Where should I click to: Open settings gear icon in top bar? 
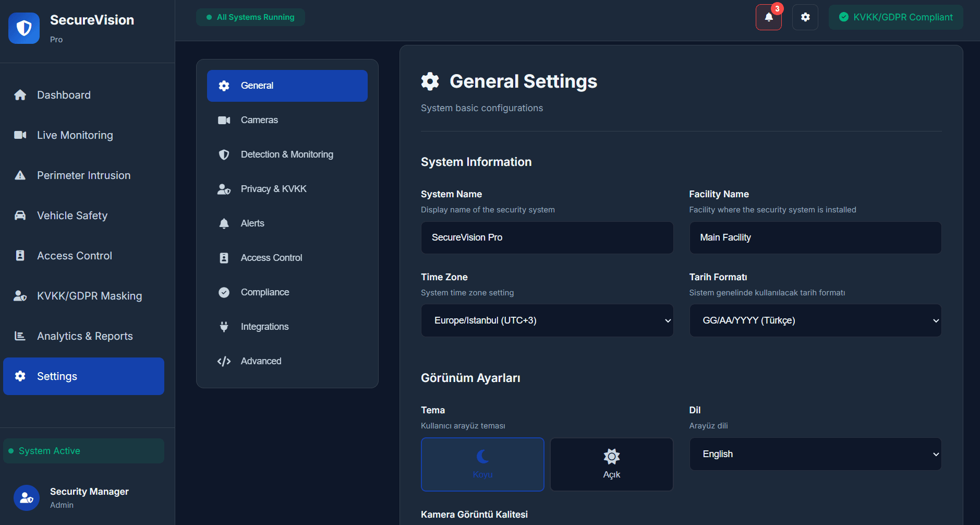point(805,17)
